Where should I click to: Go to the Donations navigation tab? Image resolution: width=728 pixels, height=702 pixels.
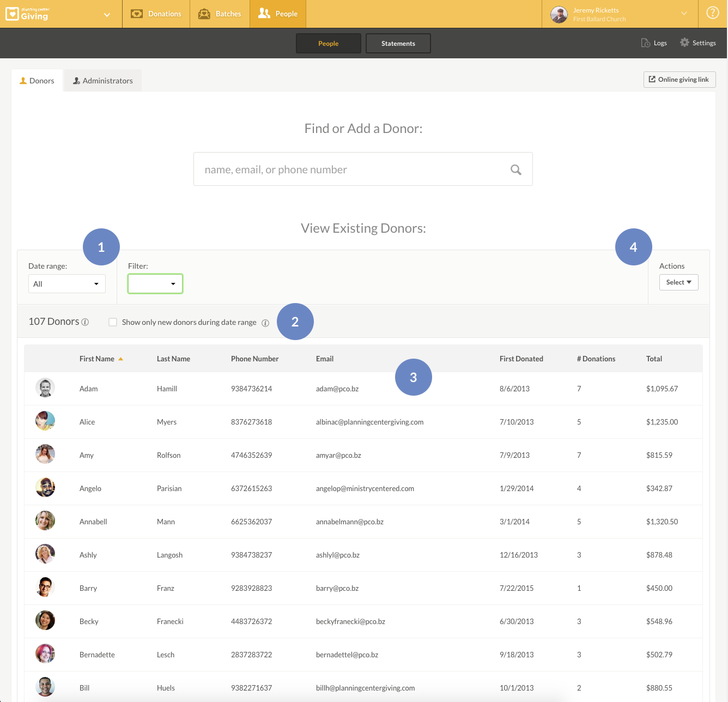156,14
